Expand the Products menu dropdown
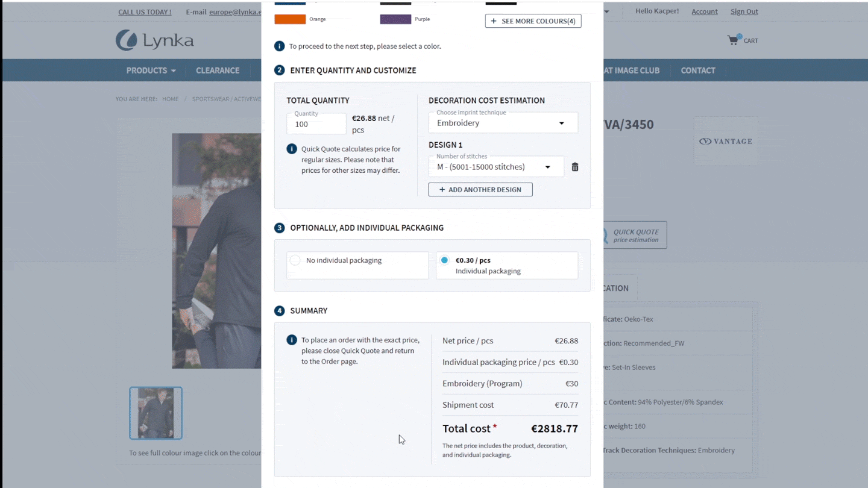Image resolution: width=868 pixels, height=488 pixels. [151, 70]
